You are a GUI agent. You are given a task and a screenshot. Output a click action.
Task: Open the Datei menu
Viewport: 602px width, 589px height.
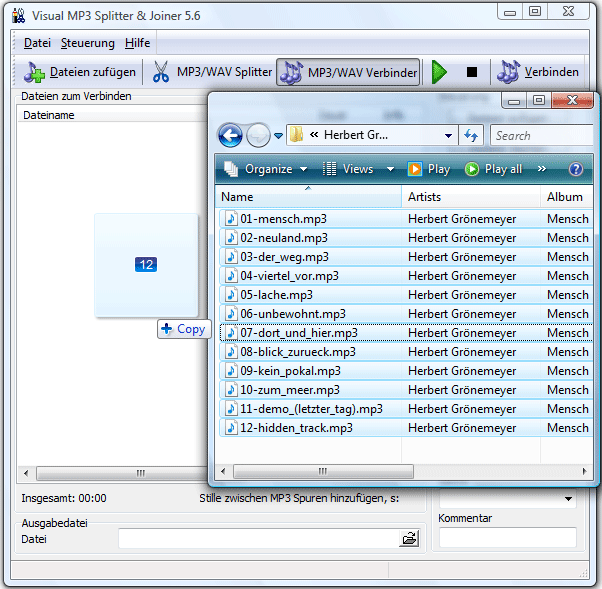[x=37, y=43]
